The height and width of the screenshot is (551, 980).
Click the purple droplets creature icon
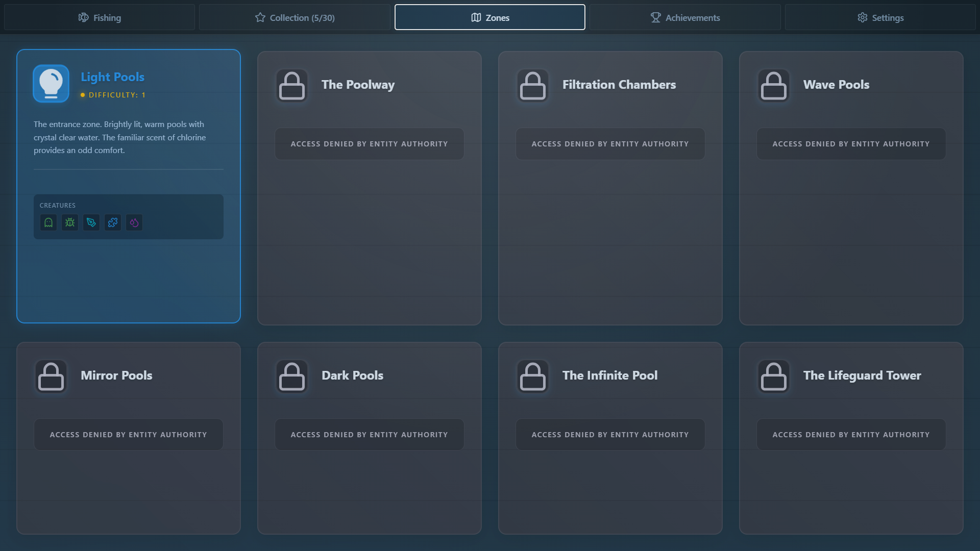[x=134, y=222]
